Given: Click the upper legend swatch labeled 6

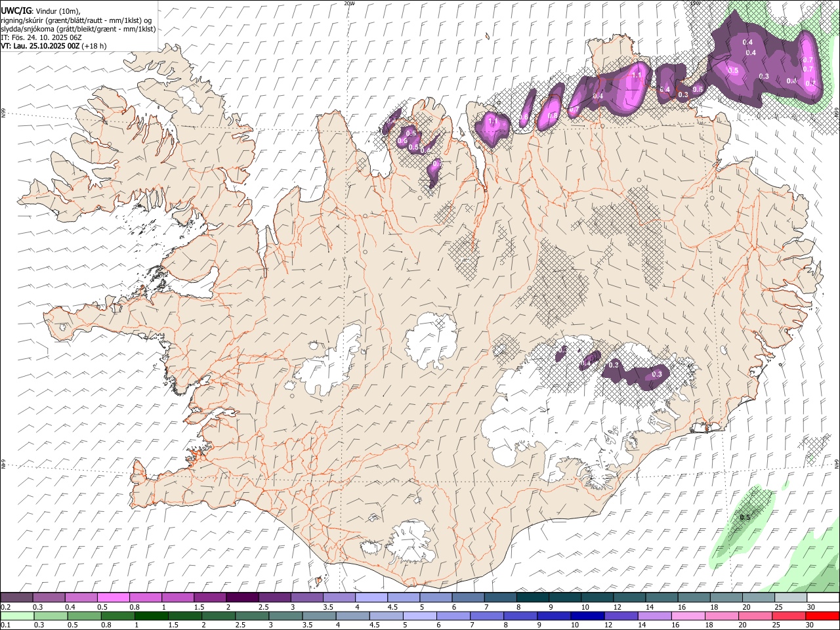Looking at the screenshot, I should pos(468,598).
